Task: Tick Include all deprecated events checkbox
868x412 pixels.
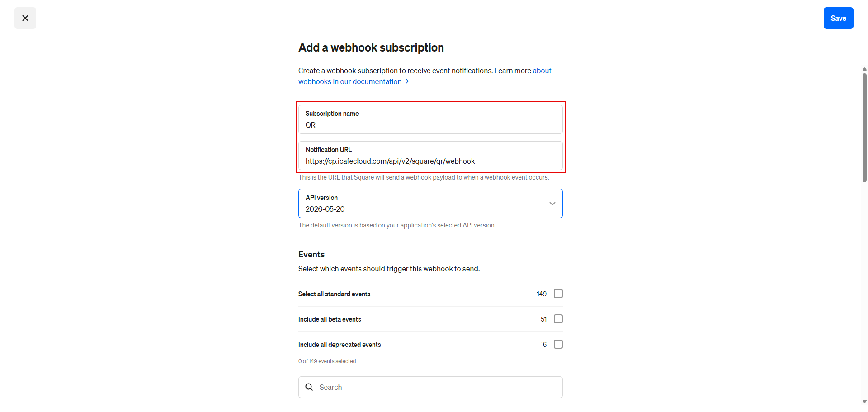Action: tap(558, 344)
